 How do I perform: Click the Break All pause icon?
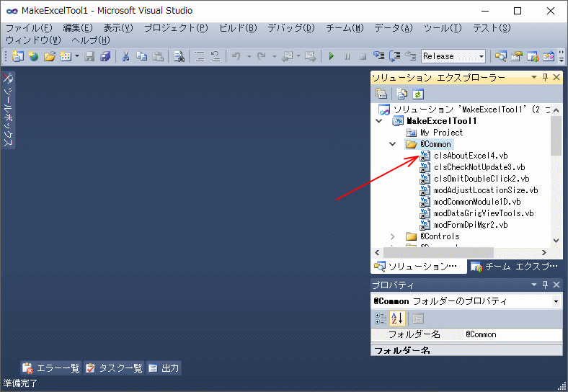coord(347,56)
